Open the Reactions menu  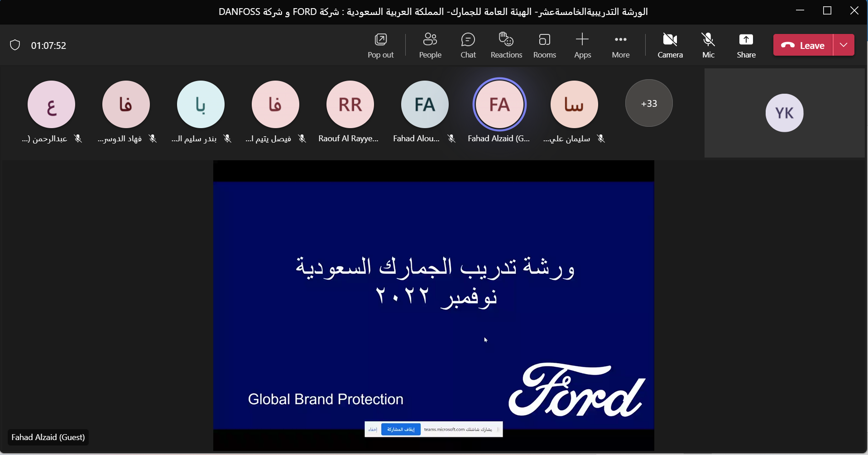(x=506, y=45)
